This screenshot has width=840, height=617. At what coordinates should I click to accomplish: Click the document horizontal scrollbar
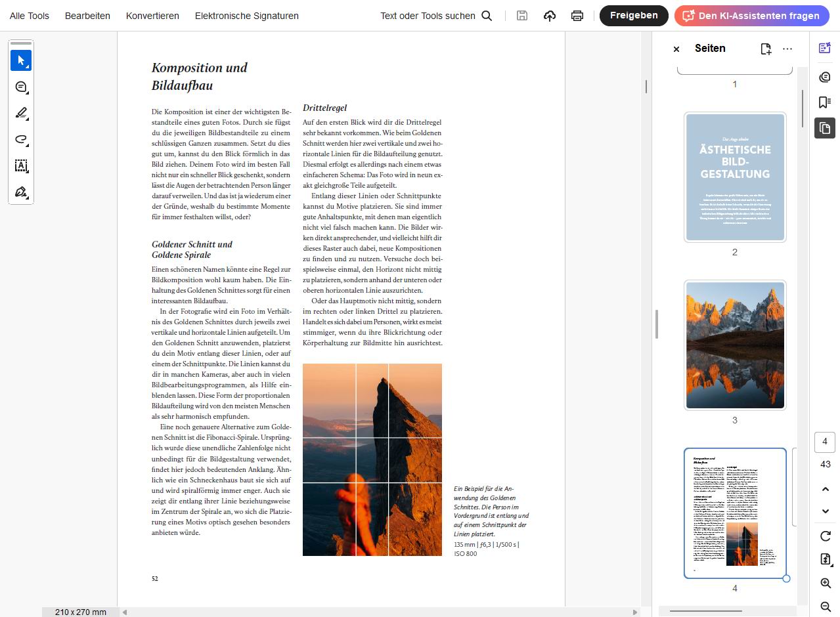click(380, 612)
